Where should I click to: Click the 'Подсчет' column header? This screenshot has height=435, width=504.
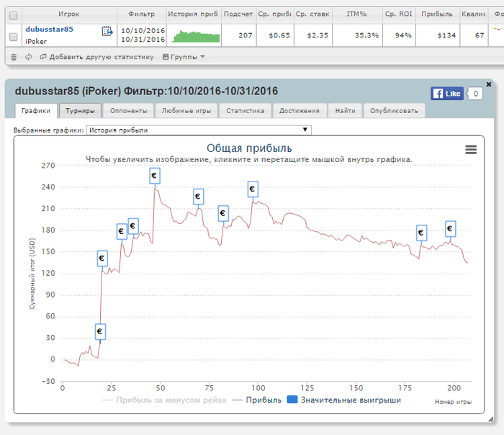point(238,14)
